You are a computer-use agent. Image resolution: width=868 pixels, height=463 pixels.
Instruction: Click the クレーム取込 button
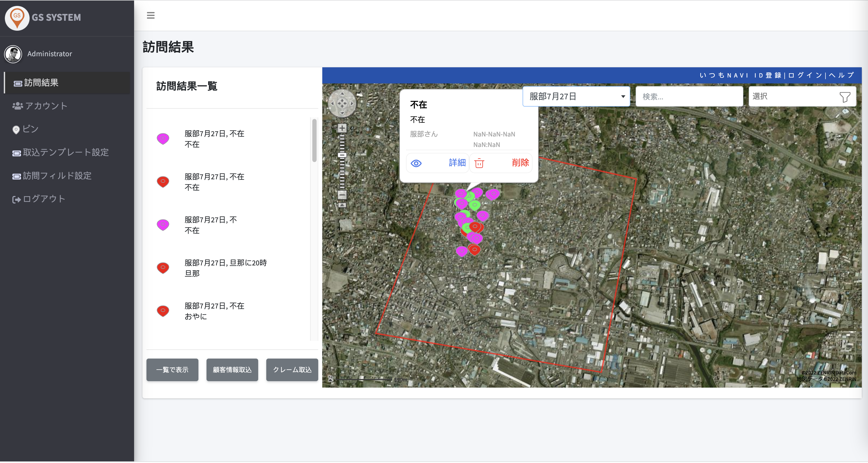click(x=292, y=370)
